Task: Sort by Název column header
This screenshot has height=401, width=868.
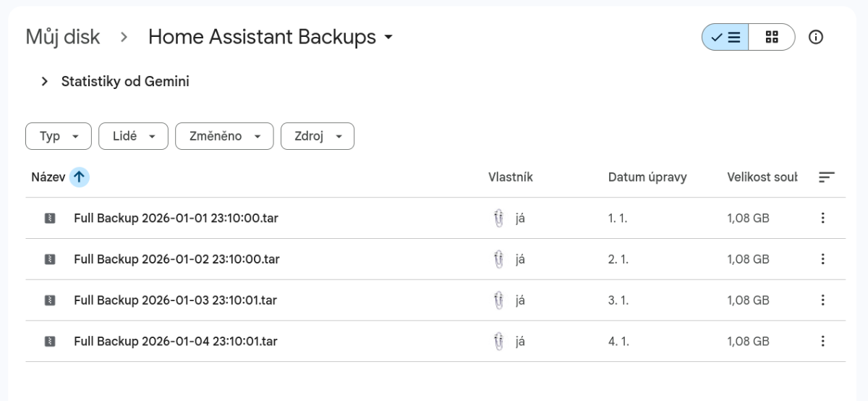Action: pyautogui.click(x=48, y=177)
